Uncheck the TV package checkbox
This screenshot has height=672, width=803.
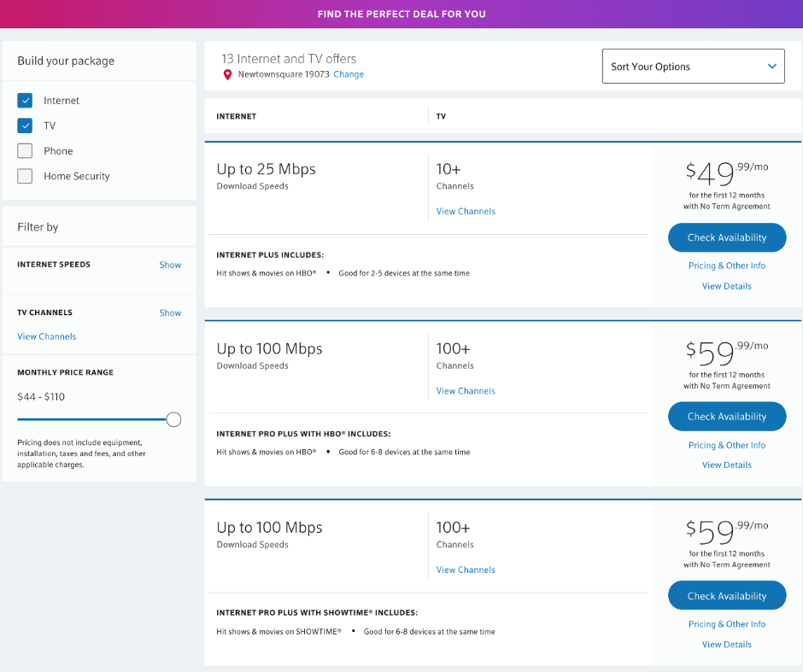coord(26,126)
